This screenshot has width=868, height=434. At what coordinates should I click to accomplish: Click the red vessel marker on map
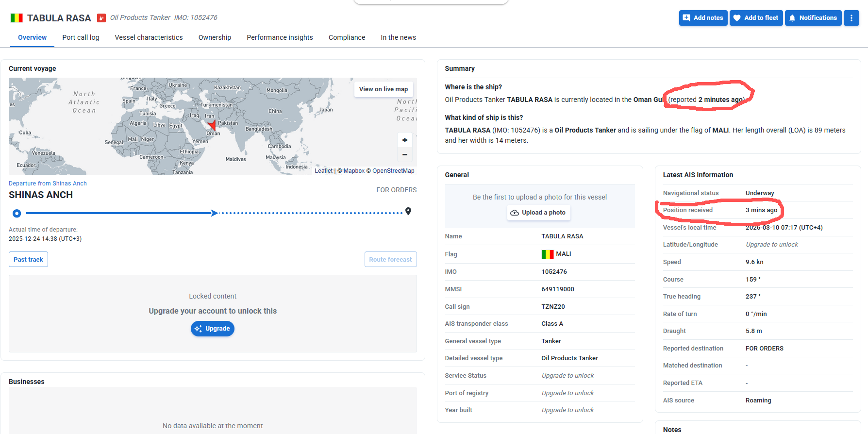(212, 125)
